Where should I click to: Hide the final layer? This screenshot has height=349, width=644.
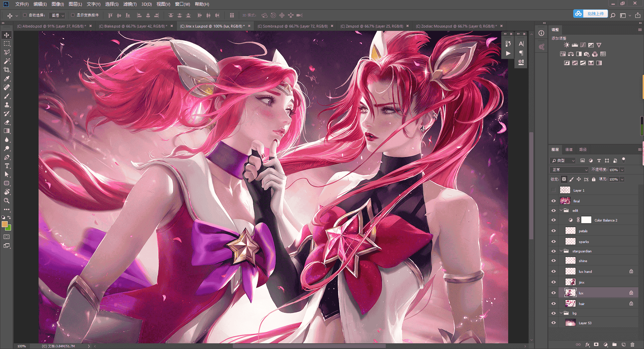(x=553, y=201)
